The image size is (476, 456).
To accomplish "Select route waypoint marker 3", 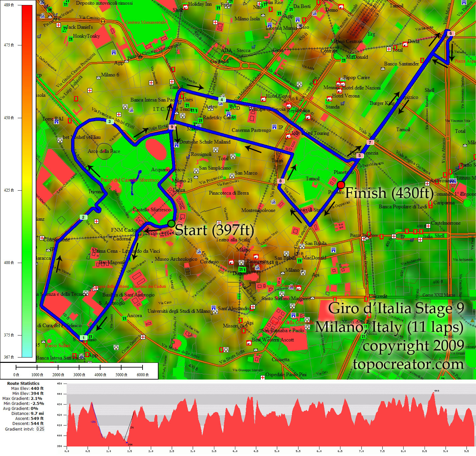I will (x=109, y=122).
